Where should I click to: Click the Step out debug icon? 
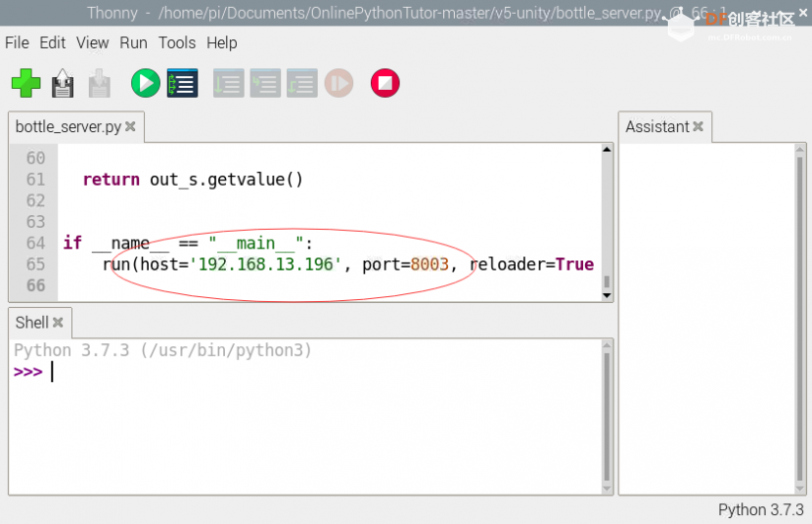tap(302, 83)
